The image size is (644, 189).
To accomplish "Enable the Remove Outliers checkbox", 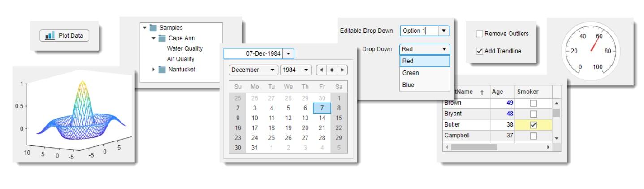I will (x=479, y=34).
